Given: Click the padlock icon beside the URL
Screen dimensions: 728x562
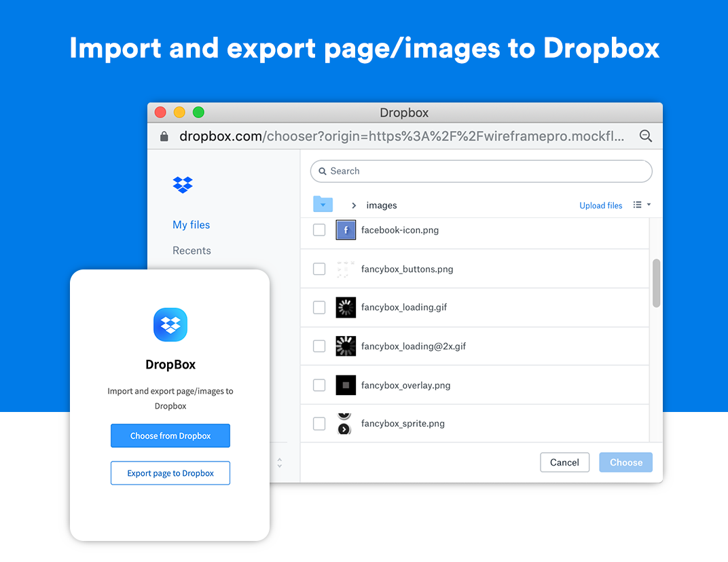Looking at the screenshot, I should coord(164,136).
